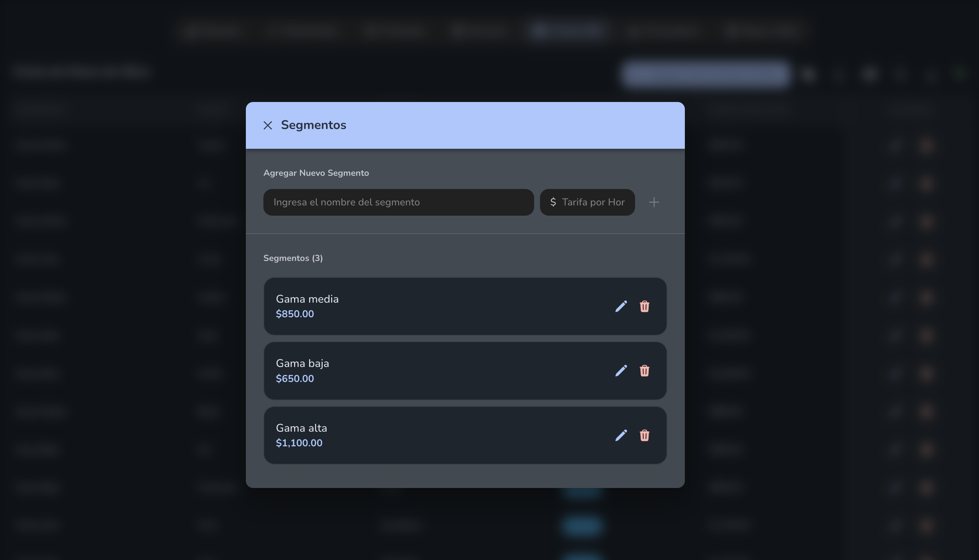The height and width of the screenshot is (560, 979).
Task: Click the $850.00 rate text
Action: [x=295, y=314]
